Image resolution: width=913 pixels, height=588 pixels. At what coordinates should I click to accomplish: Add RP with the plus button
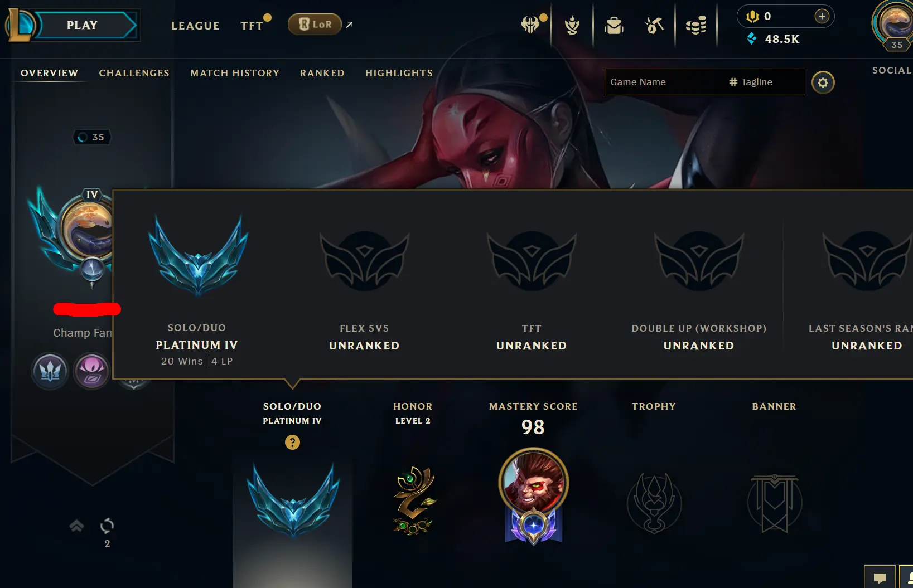(822, 16)
